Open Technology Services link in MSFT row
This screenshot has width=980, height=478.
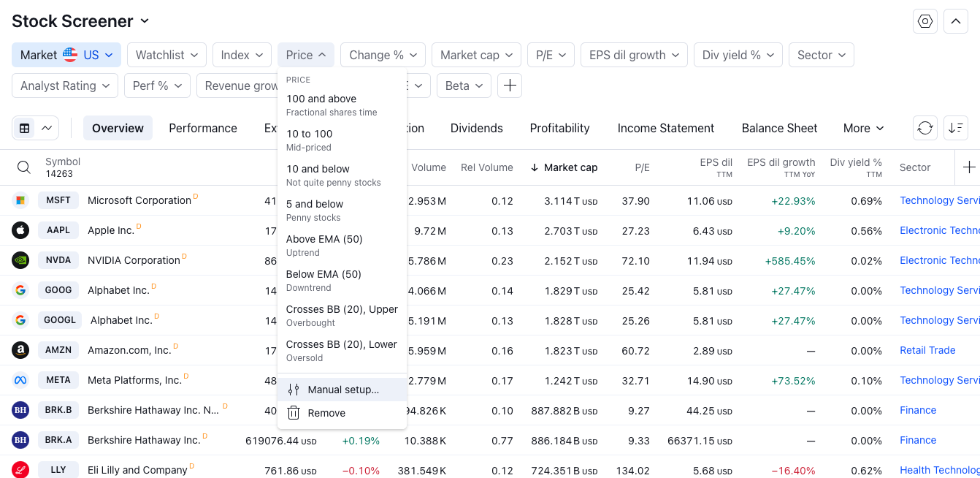click(x=940, y=200)
